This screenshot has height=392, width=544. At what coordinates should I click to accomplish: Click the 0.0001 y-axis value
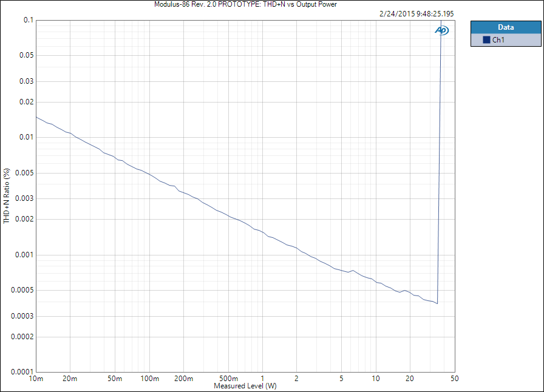point(22,372)
